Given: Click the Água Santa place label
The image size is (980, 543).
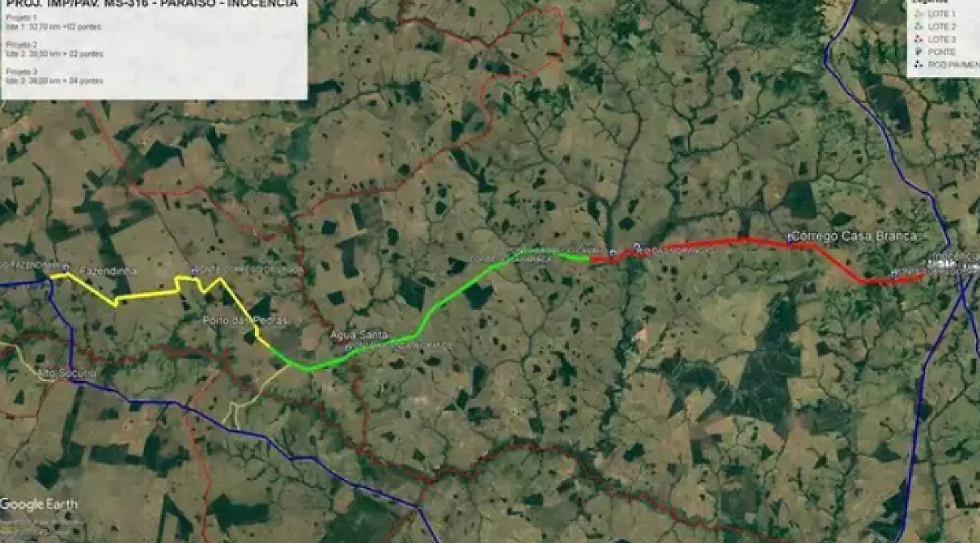Looking at the screenshot, I should coord(359,335).
